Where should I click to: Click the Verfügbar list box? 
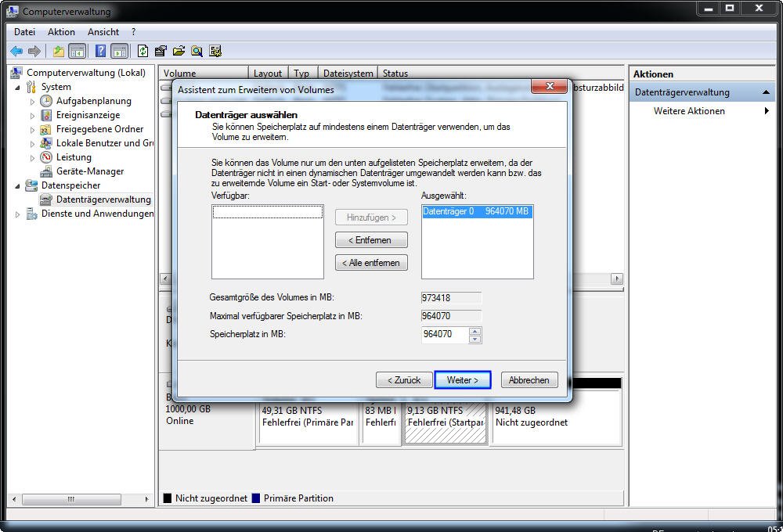click(267, 242)
